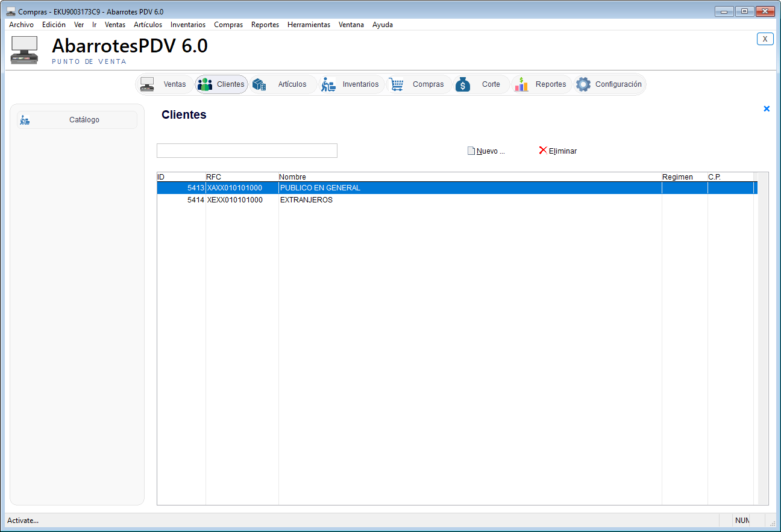Click the red Eliminar X icon
This screenshot has height=532, width=781.
tap(543, 151)
